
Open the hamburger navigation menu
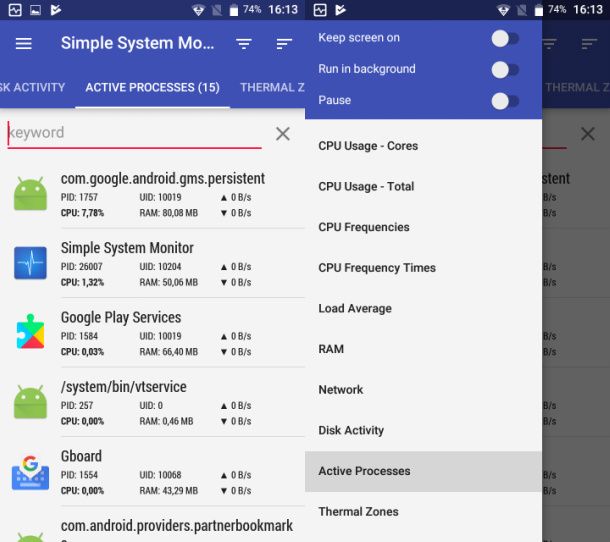[23, 43]
